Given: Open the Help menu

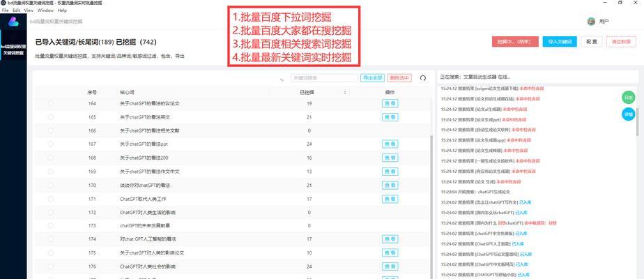Looking at the screenshot, I should pyautogui.click(x=62, y=10).
